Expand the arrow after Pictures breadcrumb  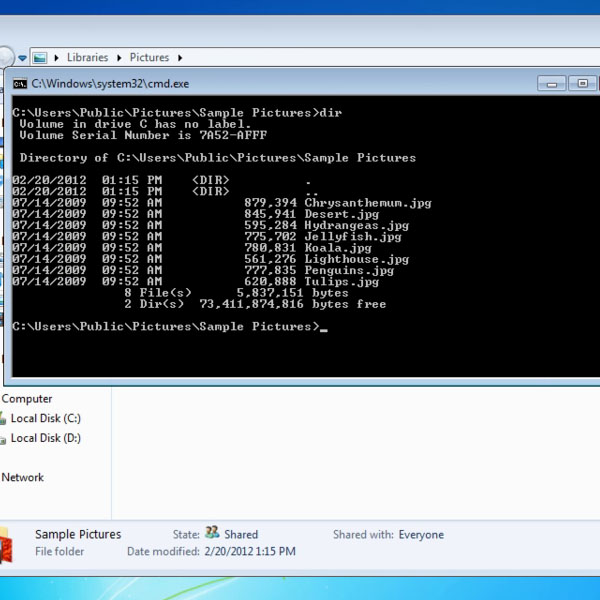point(180,58)
